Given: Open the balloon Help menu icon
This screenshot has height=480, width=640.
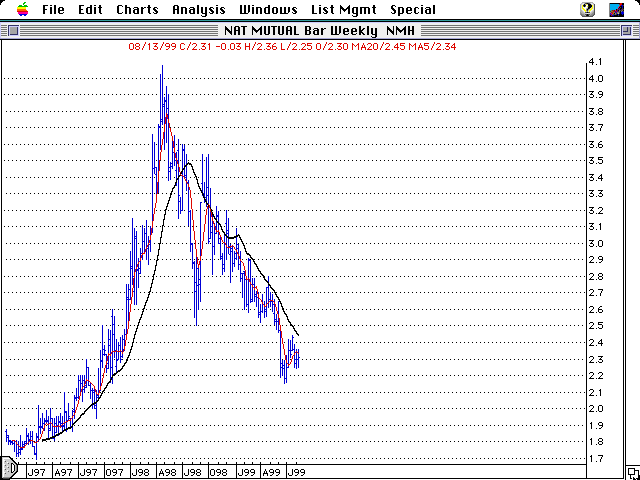Looking at the screenshot, I should [587, 9].
